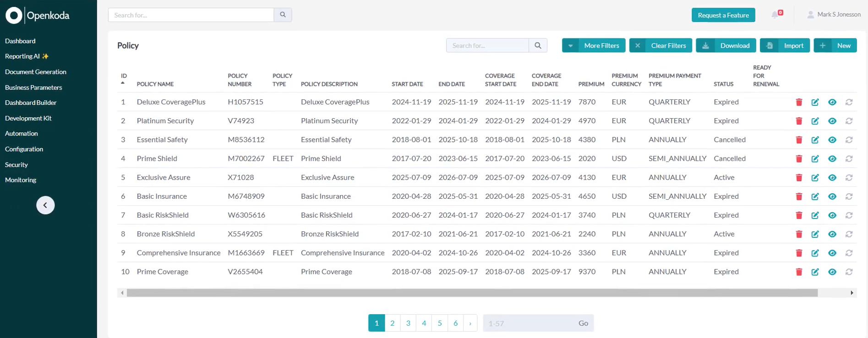Open the Development Kit menu
Screen dimensions: 868x338
point(28,118)
